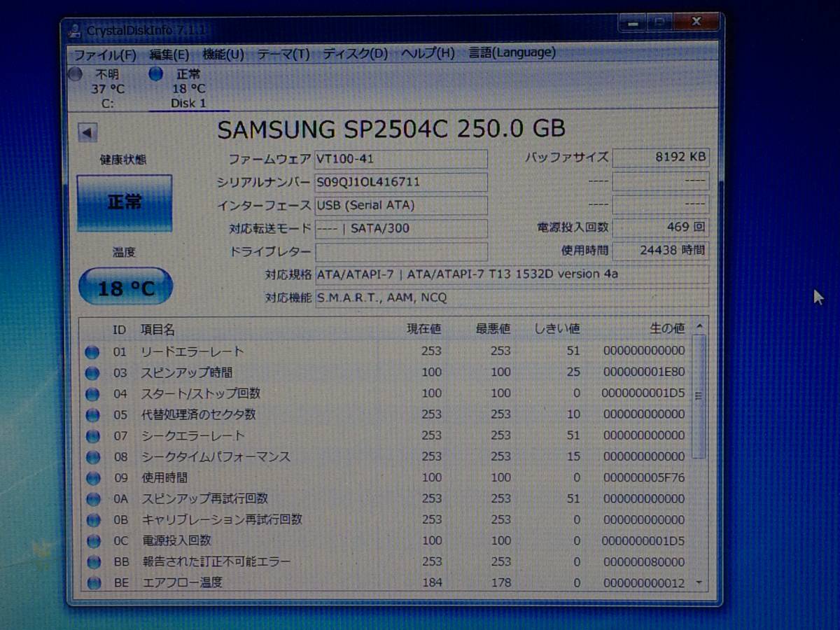Open the 言語(Language) menu
This screenshot has width=840, height=630.
coord(512,52)
